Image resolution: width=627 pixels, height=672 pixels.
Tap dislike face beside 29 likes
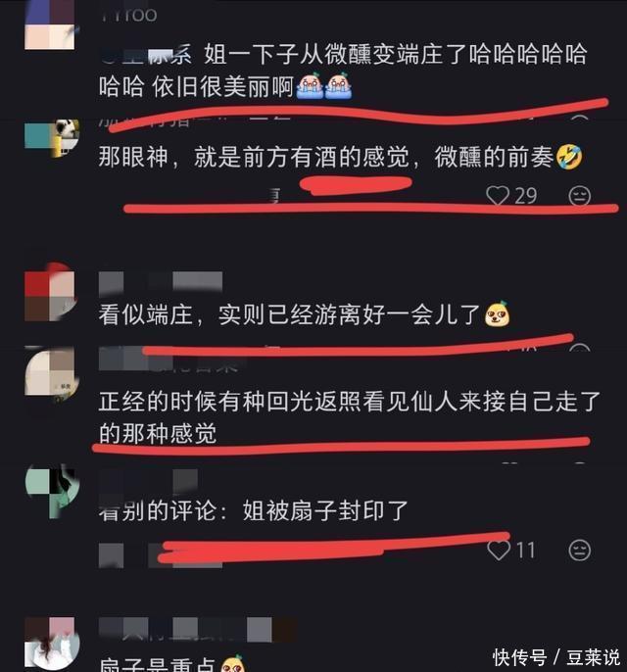coord(579,196)
